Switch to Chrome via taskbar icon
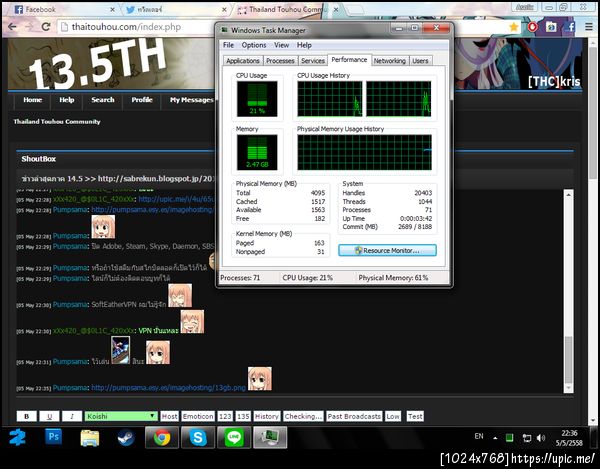Image resolution: width=600 pixels, height=469 pixels. 162,438
